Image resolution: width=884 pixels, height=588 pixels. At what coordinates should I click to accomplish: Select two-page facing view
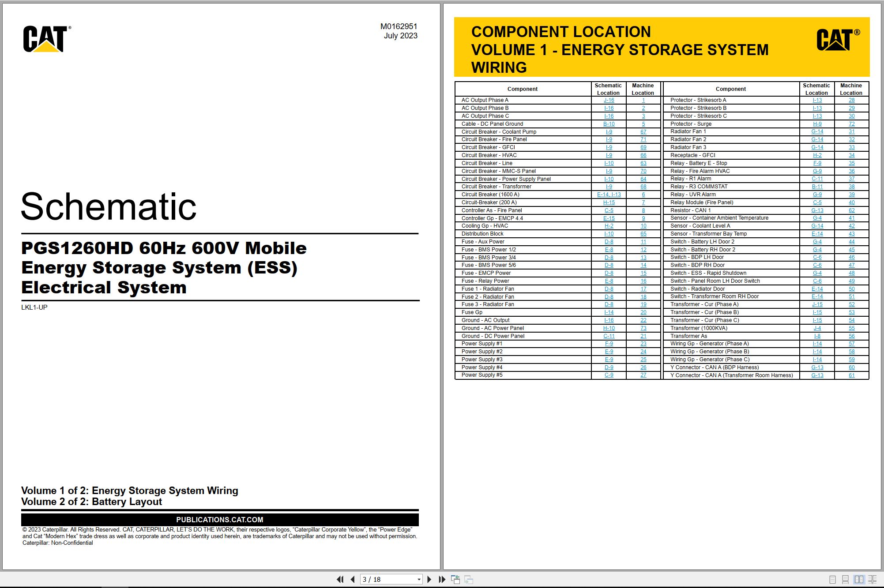[859, 580]
